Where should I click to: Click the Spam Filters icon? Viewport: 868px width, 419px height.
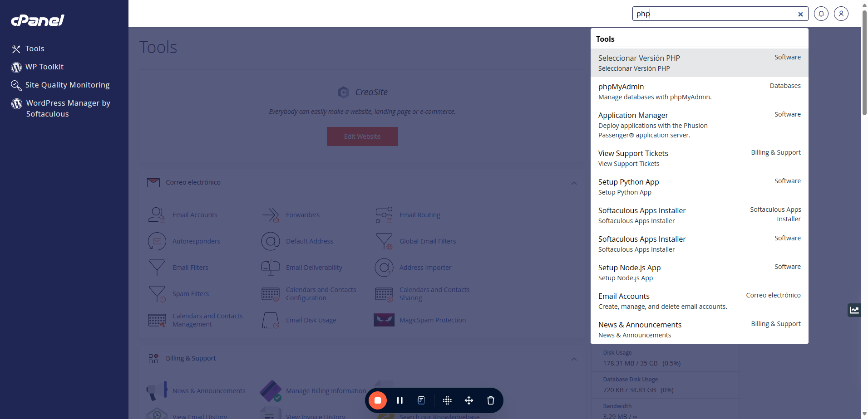tap(157, 294)
